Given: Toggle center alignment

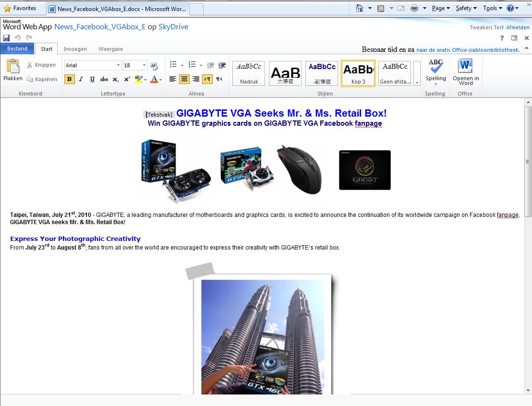Looking at the screenshot, I should (184, 79).
